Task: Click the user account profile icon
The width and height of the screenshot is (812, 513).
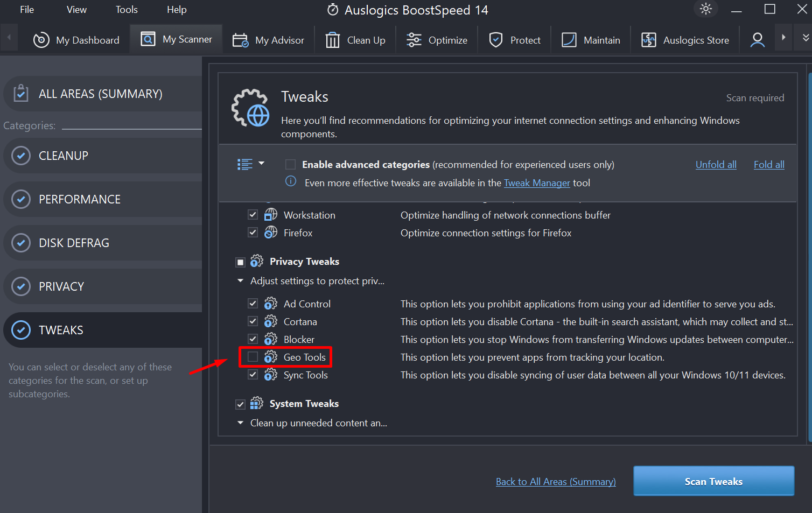Action: 757,40
